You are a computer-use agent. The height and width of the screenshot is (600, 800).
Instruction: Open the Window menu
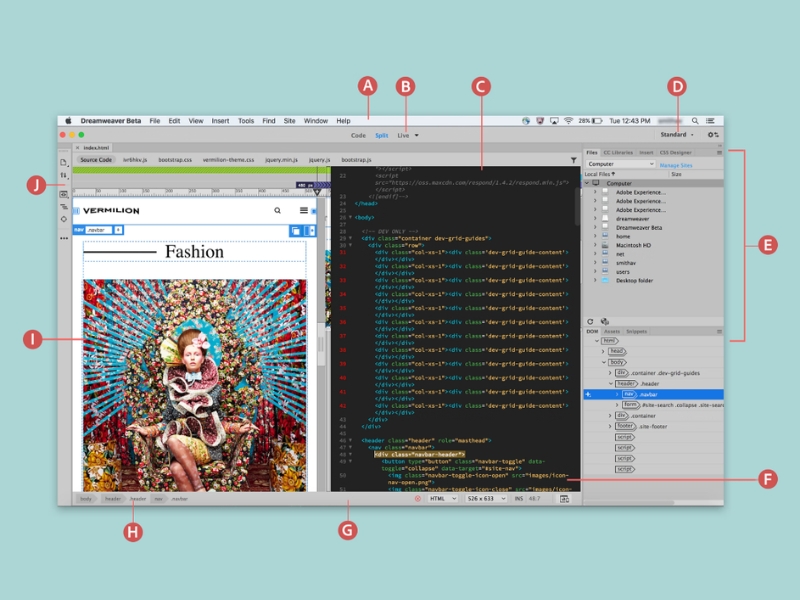[x=316, y=121]
